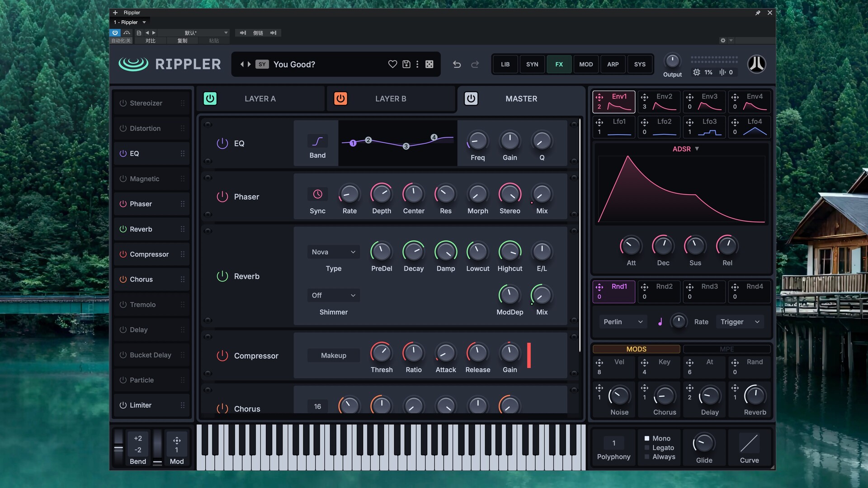
Task: Select the Env2 modulator
Action: [659, 102]
